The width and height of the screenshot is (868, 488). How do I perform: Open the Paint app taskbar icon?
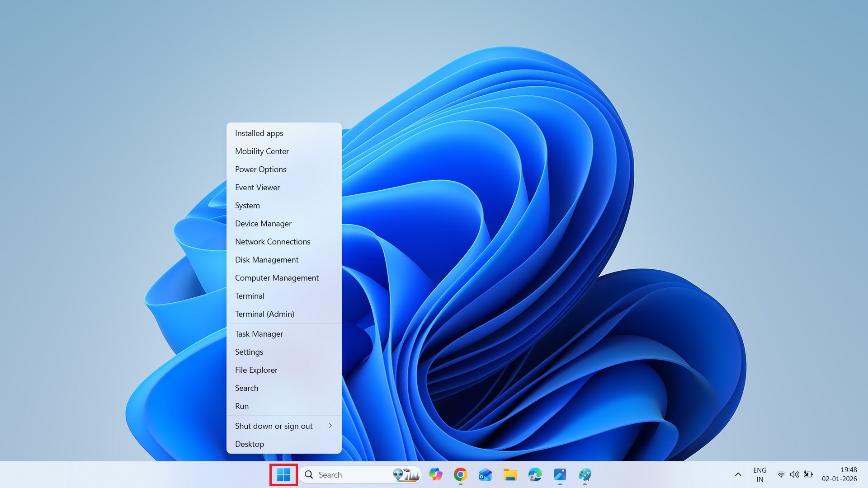(x=585, y=474)
